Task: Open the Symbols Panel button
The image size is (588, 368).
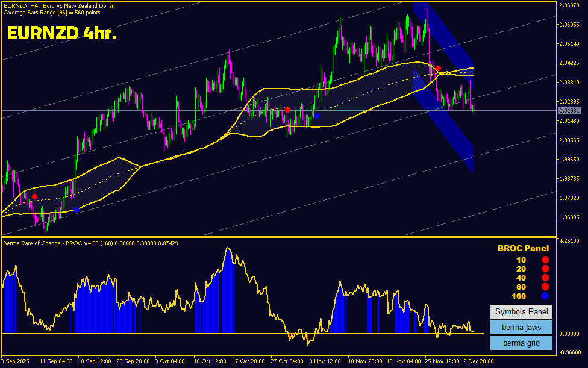Action: click(x=521, y=311)
